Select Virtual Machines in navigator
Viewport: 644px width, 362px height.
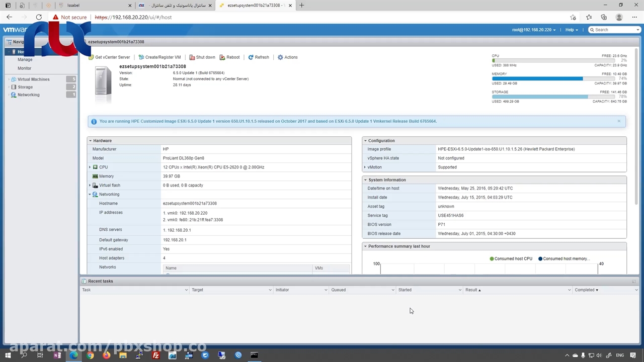pos(33,79)
